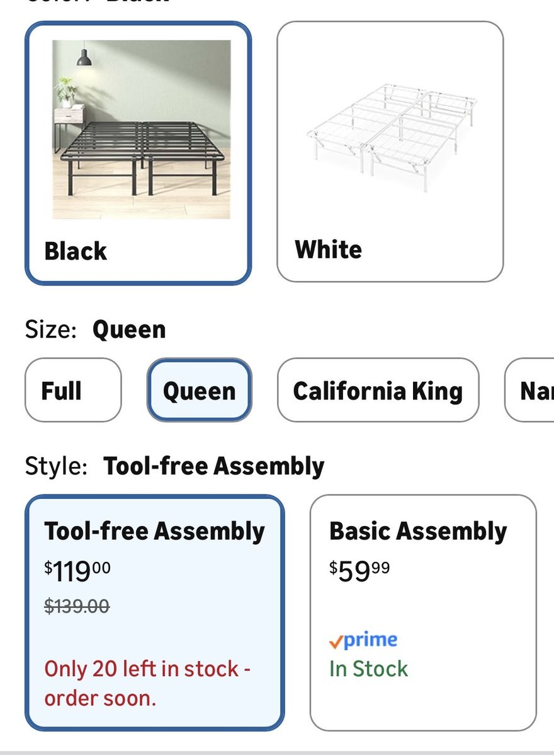Switch size to California King
The height and width of the screenshot is (756, 554).
(x=378, y=391)
